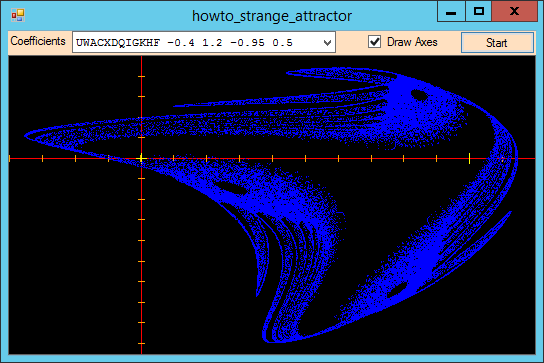Click the Start button
Viewport: 544px width, 363px height.
point(497,43)
